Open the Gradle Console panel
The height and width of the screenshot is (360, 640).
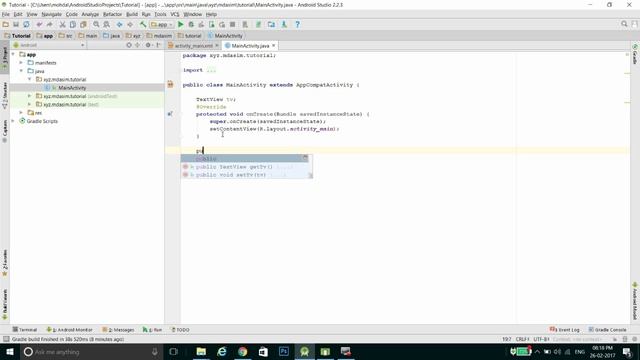607,329
